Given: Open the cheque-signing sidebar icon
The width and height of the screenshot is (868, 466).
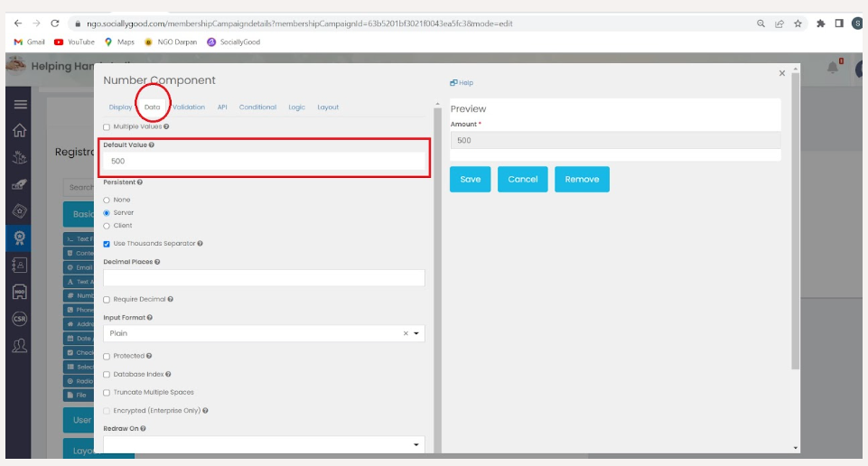Looking at the screenshot, I should tap(19, 184).
